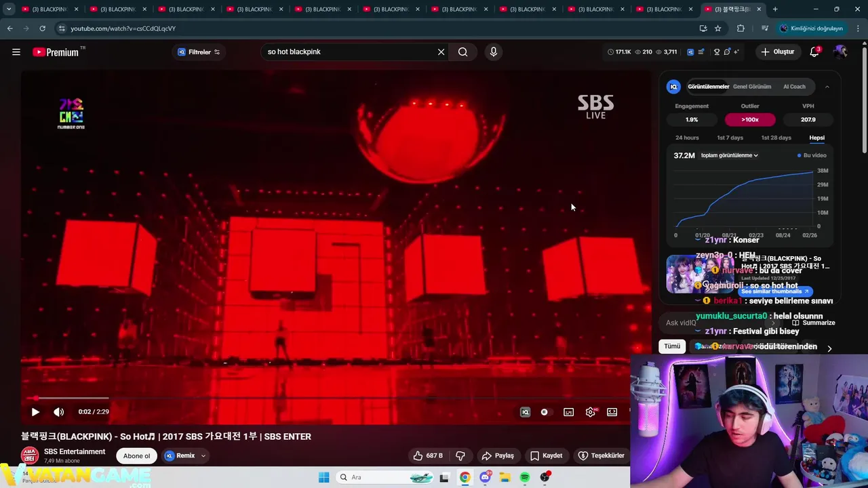Open the SBS Entertainment channel name link
Image resolution: width=868 pixels, height=488 pixels.
click(75, 451)
